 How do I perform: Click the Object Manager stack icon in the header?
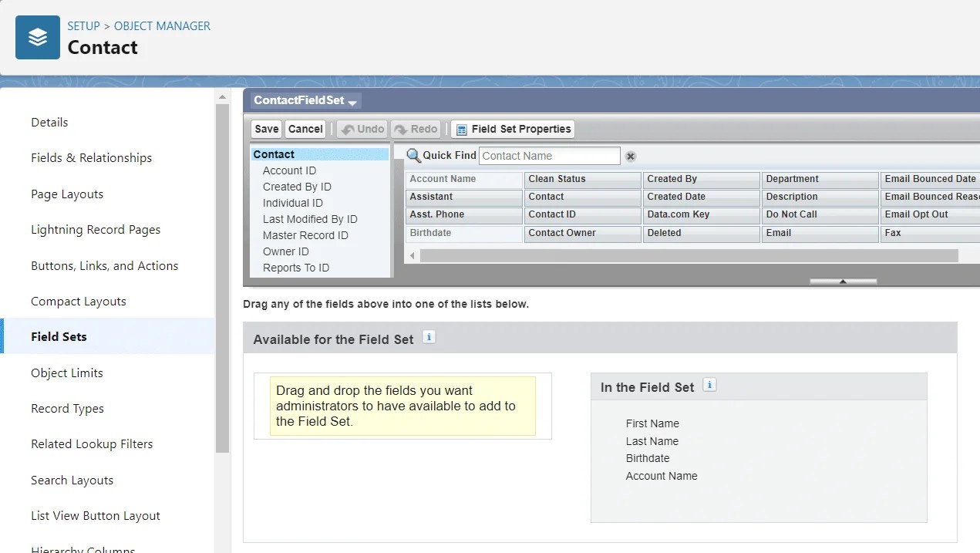coord(37,36)
